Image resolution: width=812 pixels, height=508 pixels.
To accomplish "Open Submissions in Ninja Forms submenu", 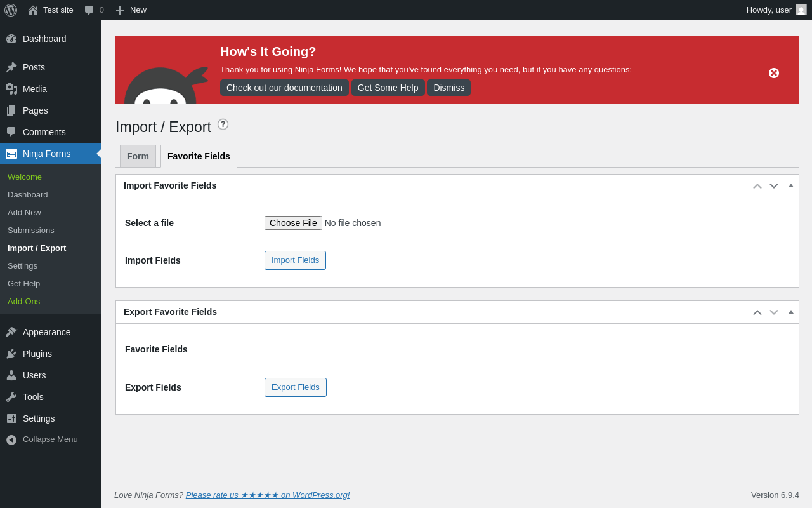I will 31,230.
